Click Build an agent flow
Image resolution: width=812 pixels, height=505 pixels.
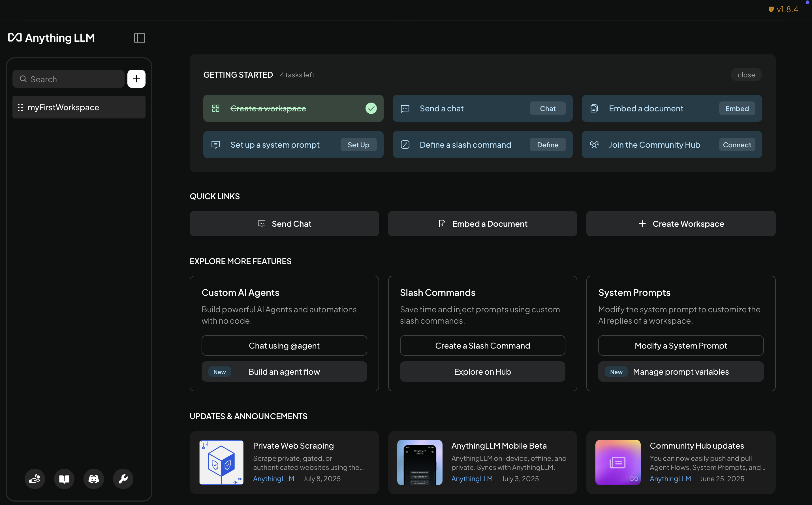coord(284,372)
